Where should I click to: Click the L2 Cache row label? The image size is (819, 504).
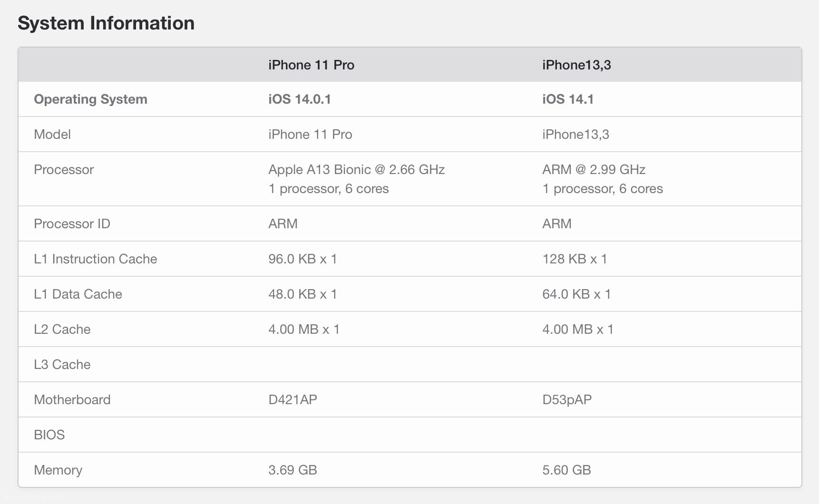click(x=62, y=330)
